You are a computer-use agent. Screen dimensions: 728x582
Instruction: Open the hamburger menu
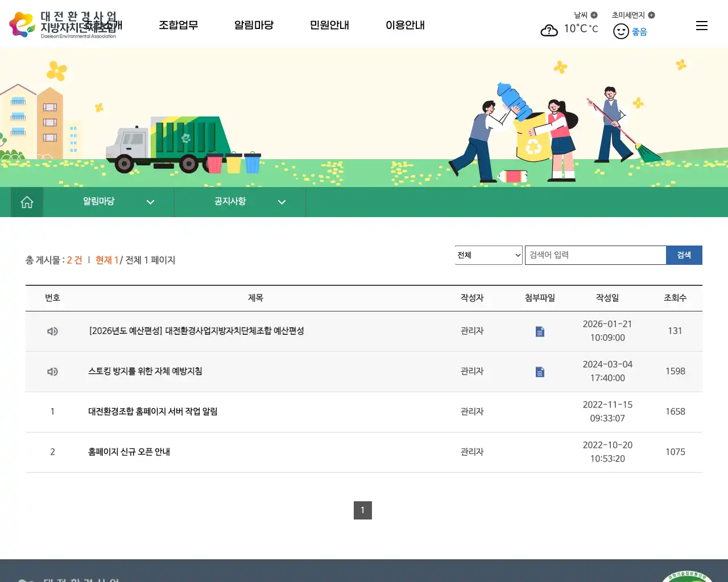coord(701,25)
